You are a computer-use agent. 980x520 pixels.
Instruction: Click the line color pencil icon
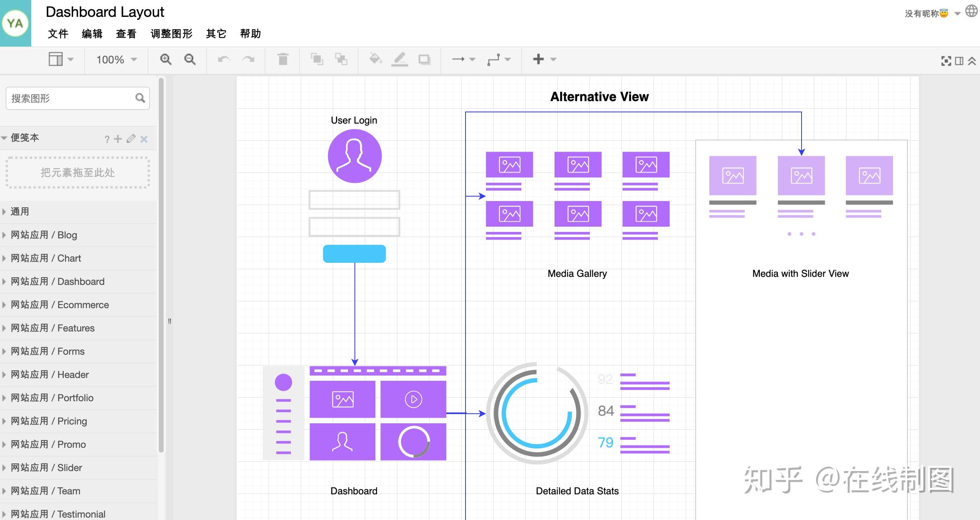tap(399, 59)
